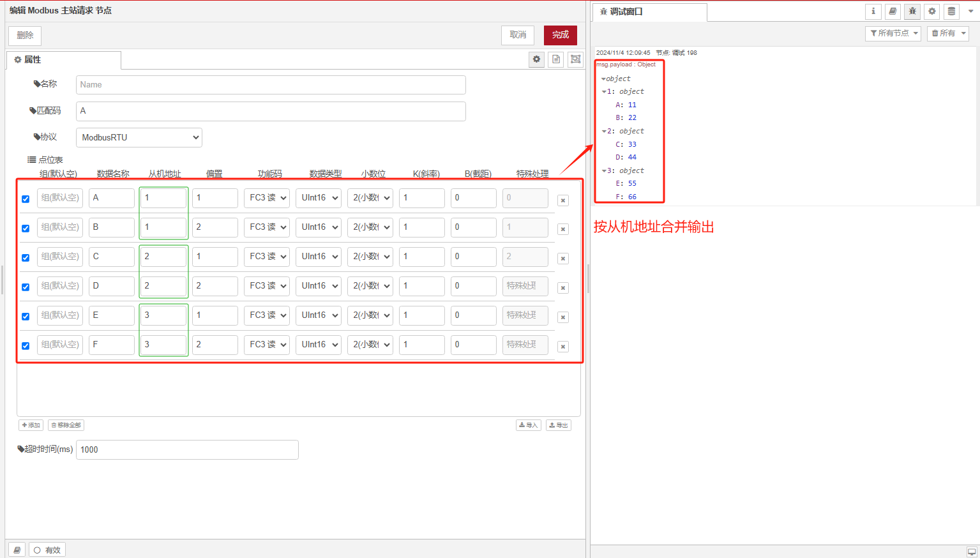Click the 超时时间 timeout input field
This screenshot has width=980, height=558.
point(187,449)
